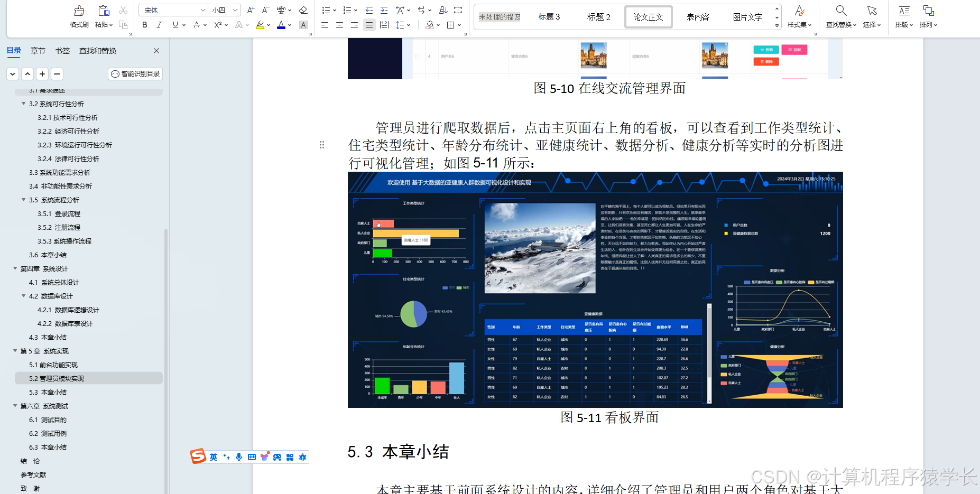Increase font size with A+ icon
The width and height of the screenshot is (980, 494).
click(x=251, y=10)
